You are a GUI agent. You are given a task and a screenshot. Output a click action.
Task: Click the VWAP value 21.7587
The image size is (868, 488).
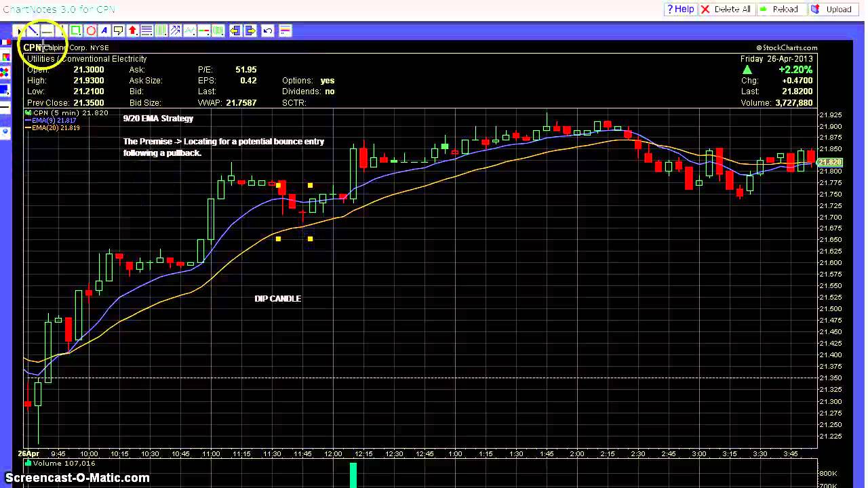tap(241, 102)
